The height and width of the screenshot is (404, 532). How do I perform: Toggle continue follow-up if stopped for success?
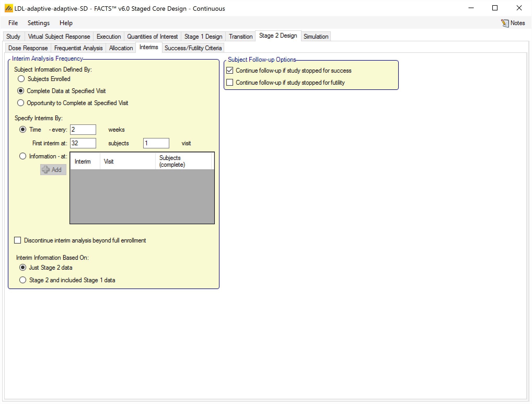click(x=230, y=71)
